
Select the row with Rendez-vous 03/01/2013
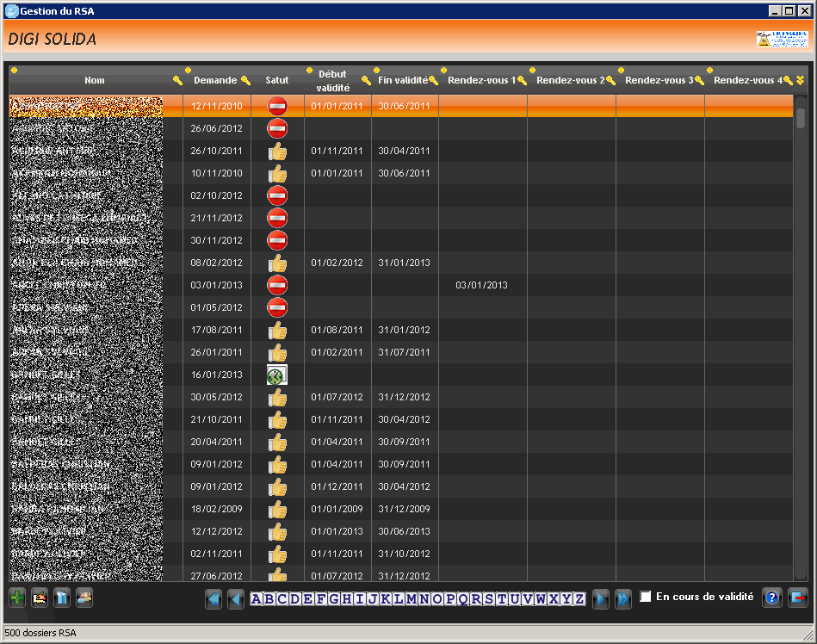point(481,285)
